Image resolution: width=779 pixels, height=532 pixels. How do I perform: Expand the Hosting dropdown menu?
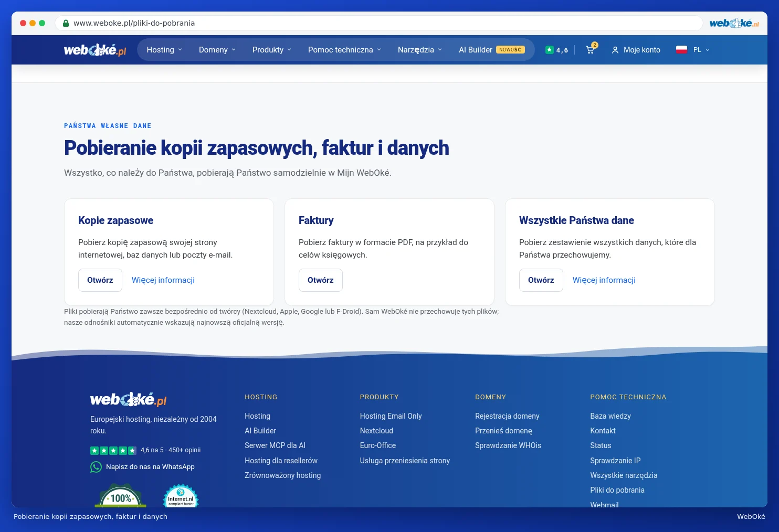click(164, 50)
